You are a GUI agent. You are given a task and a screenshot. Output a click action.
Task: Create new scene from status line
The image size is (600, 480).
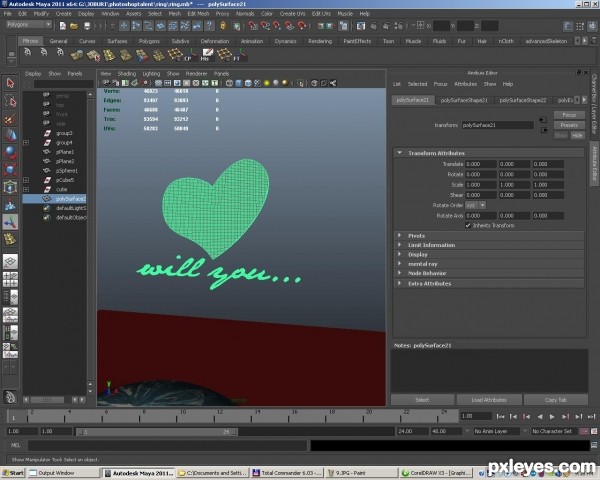click(63, 26)
